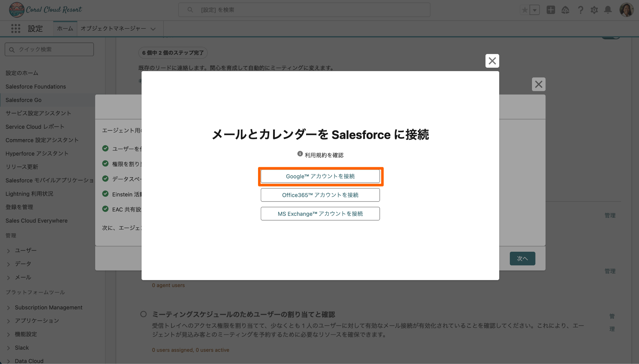Screen dimensions: 639x364
Task: Click Google™ アカウントを接続 button
Action: [x=320, y=176]
